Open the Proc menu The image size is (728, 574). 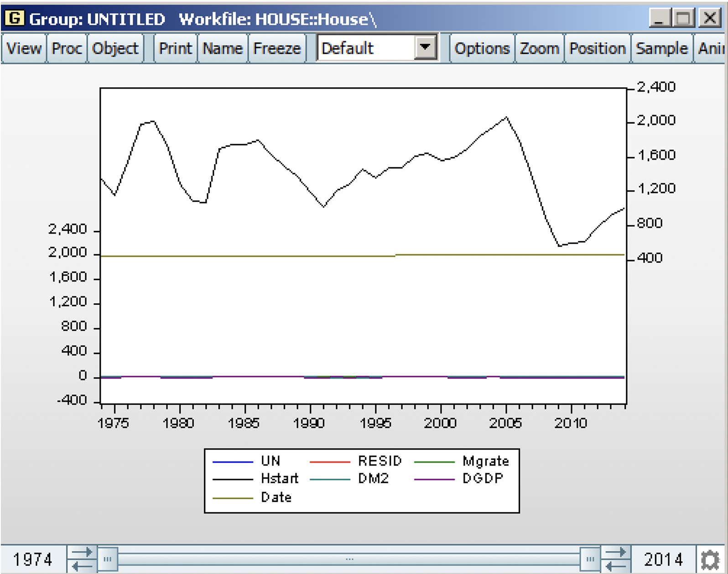click(67, 48)
